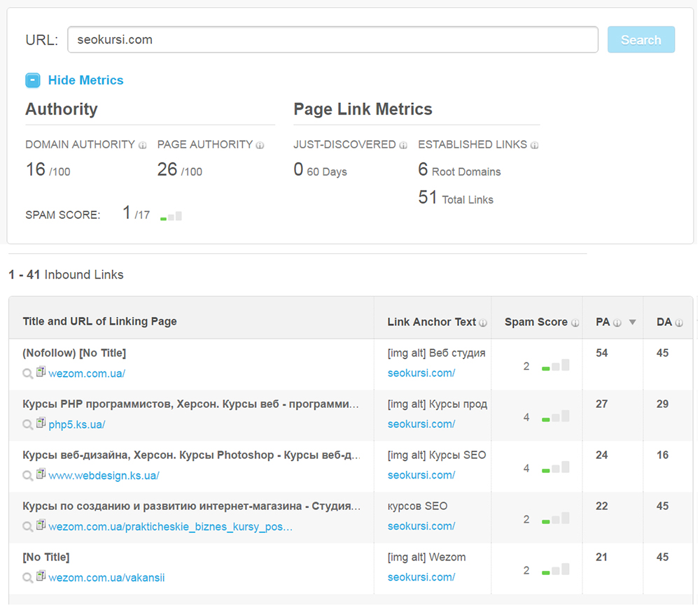The width and height of the screenshot is (700, 610).
Task: Click the Just-Discovered info icon
Action: [x=403, y=146]
